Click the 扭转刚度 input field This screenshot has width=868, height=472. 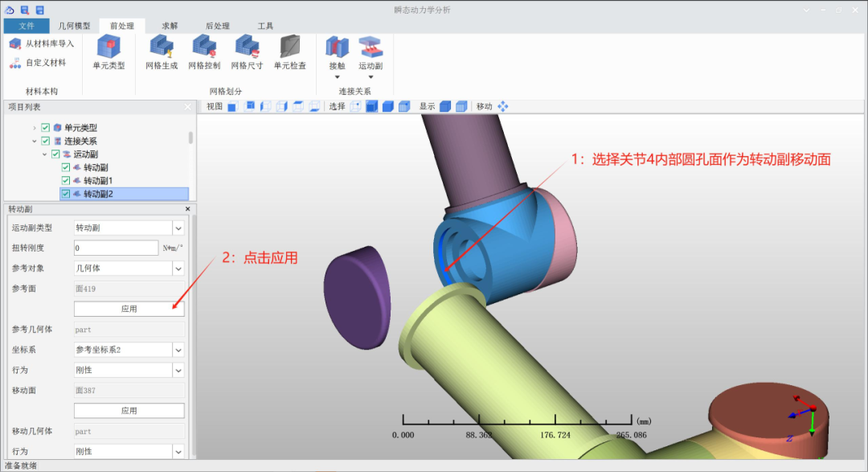pyautogui.click(x=117, y=248)
